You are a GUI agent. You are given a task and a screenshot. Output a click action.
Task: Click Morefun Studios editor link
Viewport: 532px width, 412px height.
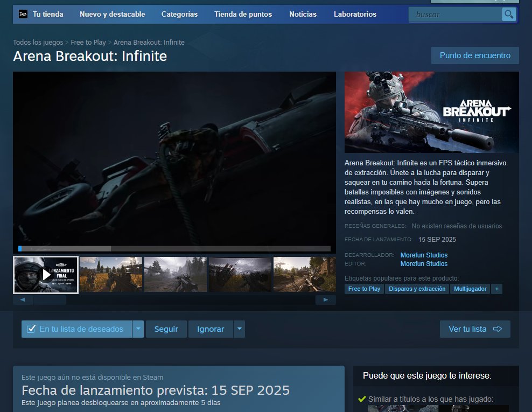pyautogui.click(x=424, y=264)
